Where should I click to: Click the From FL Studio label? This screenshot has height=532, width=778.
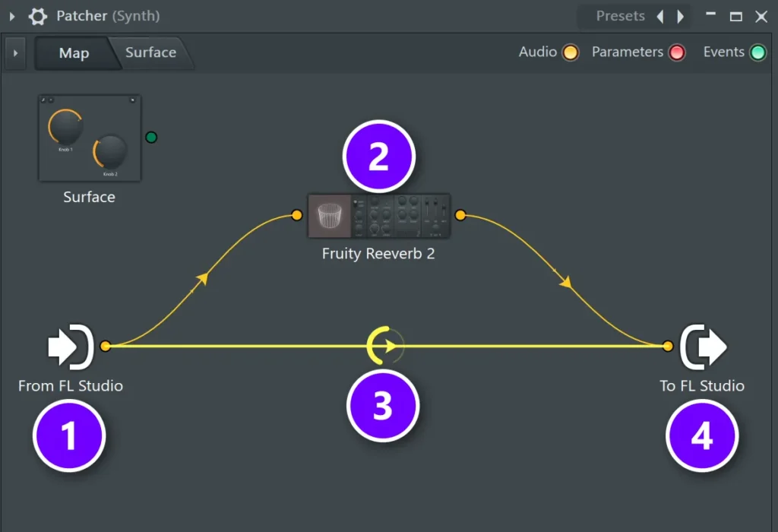71,386
